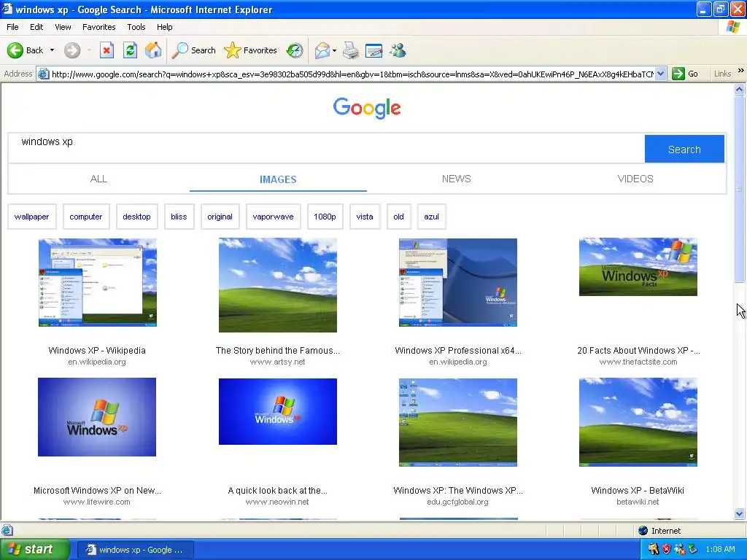Switch to the ALL results tab

(x=98, y=179)
